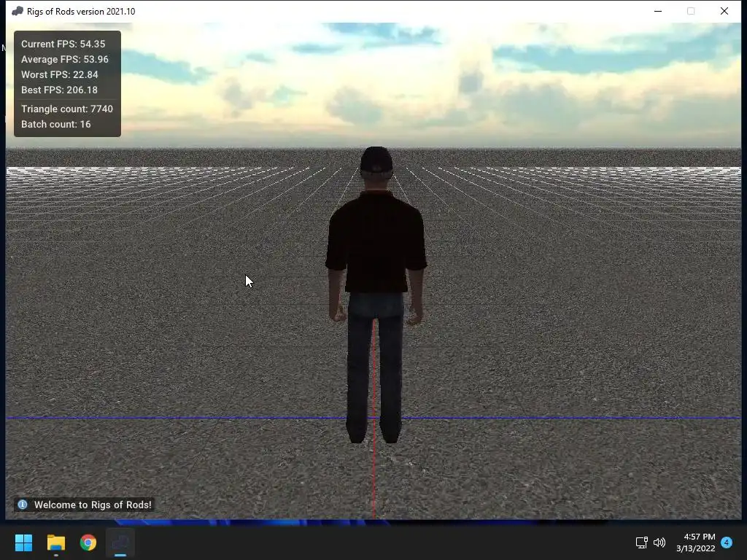Click the character standing in the scene
The image size is (747, 560).
(376, 295)
